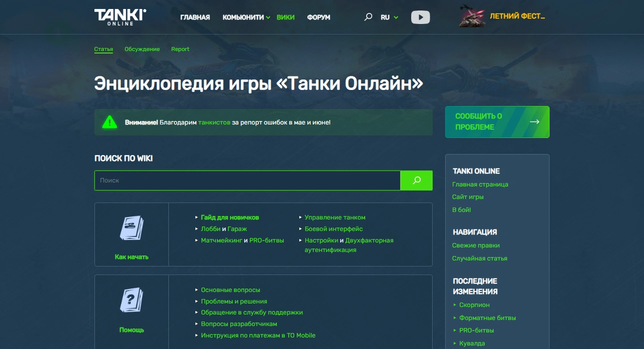This screenshot has height=349, width=644.
Task: Click the "Летний фест" banner link
Action: tap(517, 16)
